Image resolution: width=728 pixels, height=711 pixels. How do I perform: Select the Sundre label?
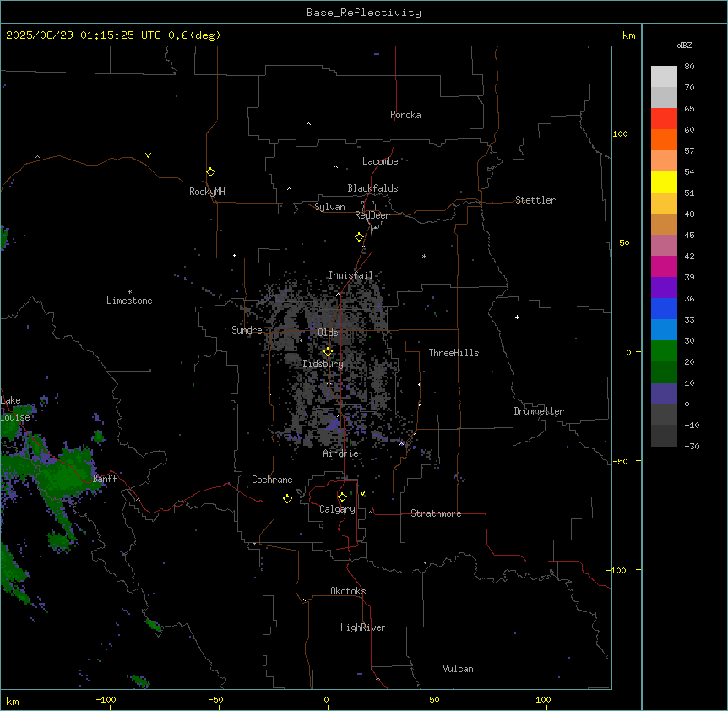click(247, 330)
